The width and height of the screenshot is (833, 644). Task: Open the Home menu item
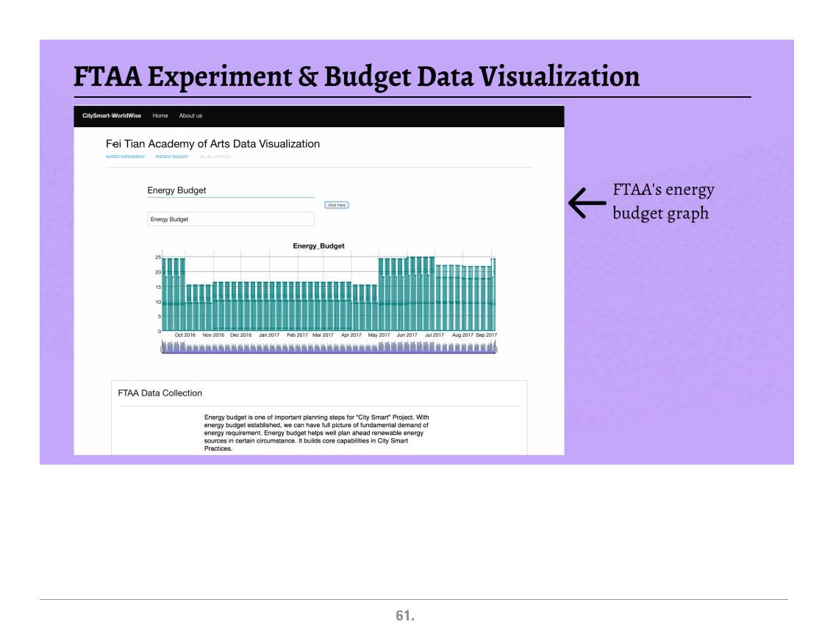tap(160, 116)
